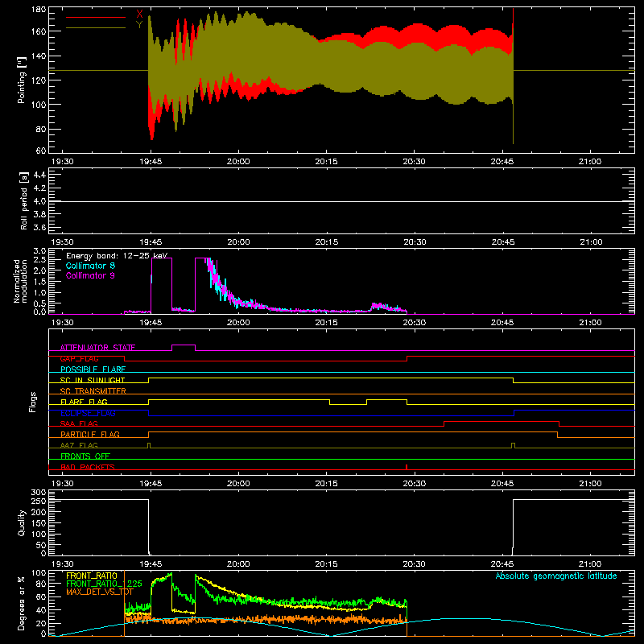Image resolution: width=644 pixels, height=644 pixels.
Task: Click the 'Energy band: 12-25 keV' annotation
Action: click(x=117, y=255)
